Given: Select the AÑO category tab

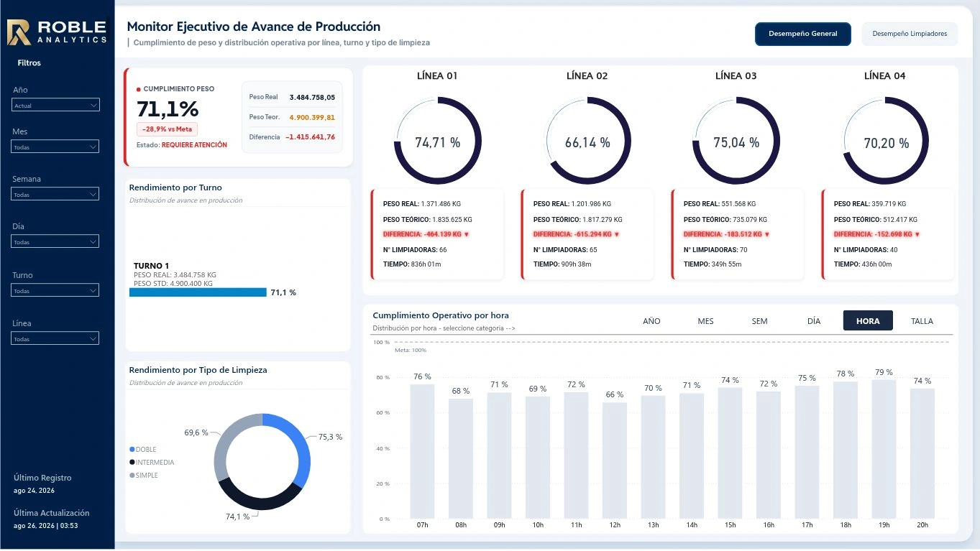Looking at the screenshot, I should 651,321.
